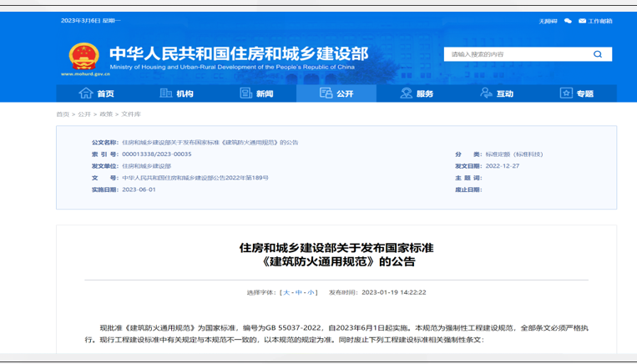The image size is (637, 364).
Task: Click the national emblem logo
Action: [x=84, y=57]
